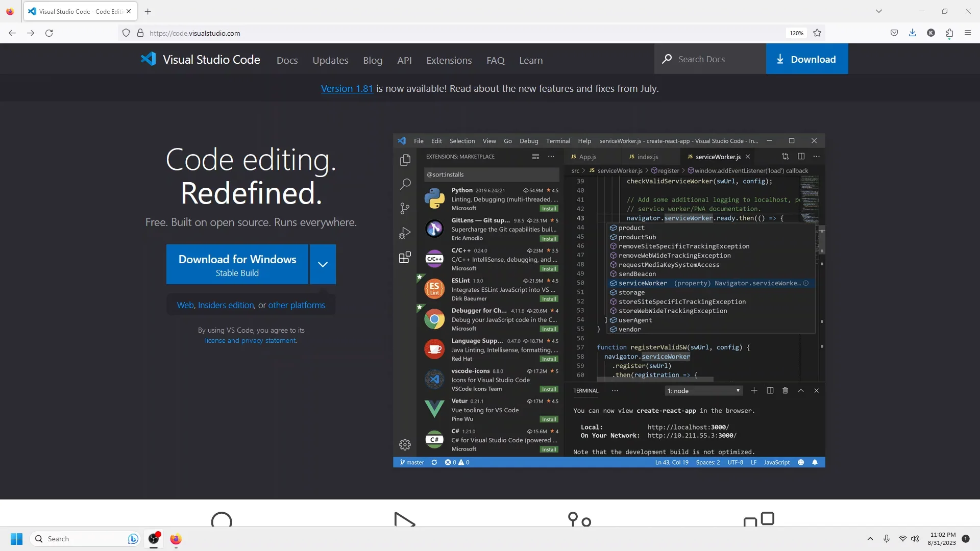Open the Manage settings gear icon
The width and height of the screenshot is (980, 551).
[x=405, y=444]
